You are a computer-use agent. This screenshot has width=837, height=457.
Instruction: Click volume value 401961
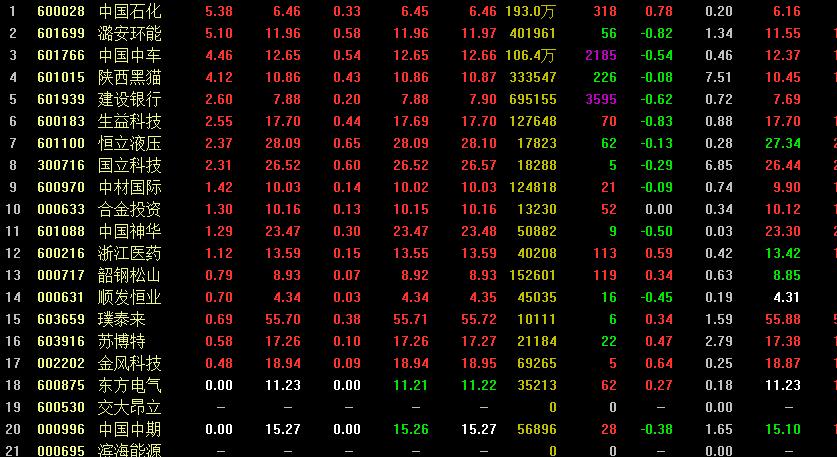(533, 33)
